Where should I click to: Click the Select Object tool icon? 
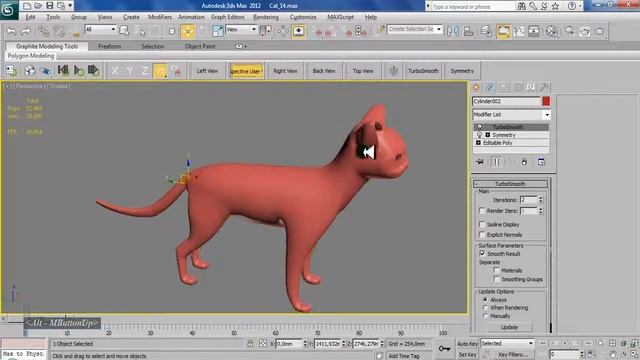click(124, 31)
